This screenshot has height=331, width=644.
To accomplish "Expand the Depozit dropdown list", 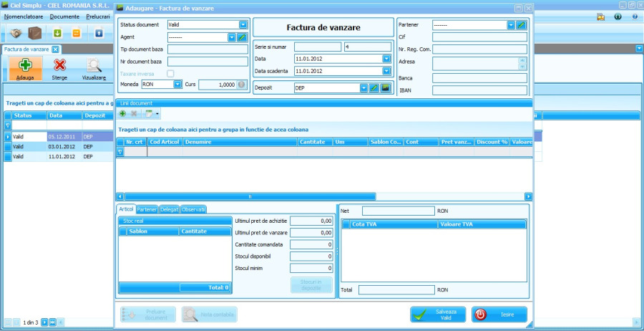I will pyautogui.click(x=364, y=88).
